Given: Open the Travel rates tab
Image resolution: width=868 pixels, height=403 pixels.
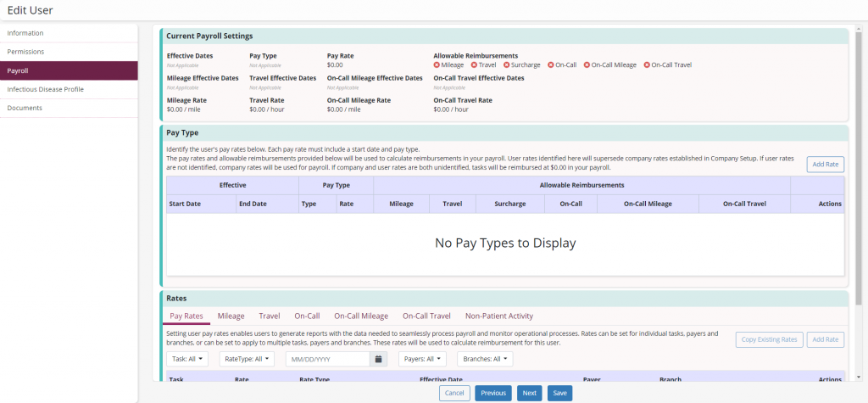Looking at the screenshot, I should point(270,316).
